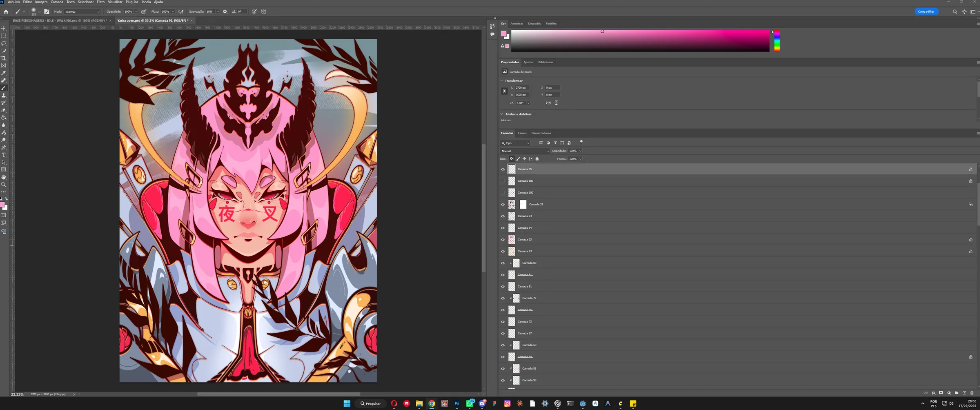
Task: Hide layer Camada 95
Action: pos(503,169)
